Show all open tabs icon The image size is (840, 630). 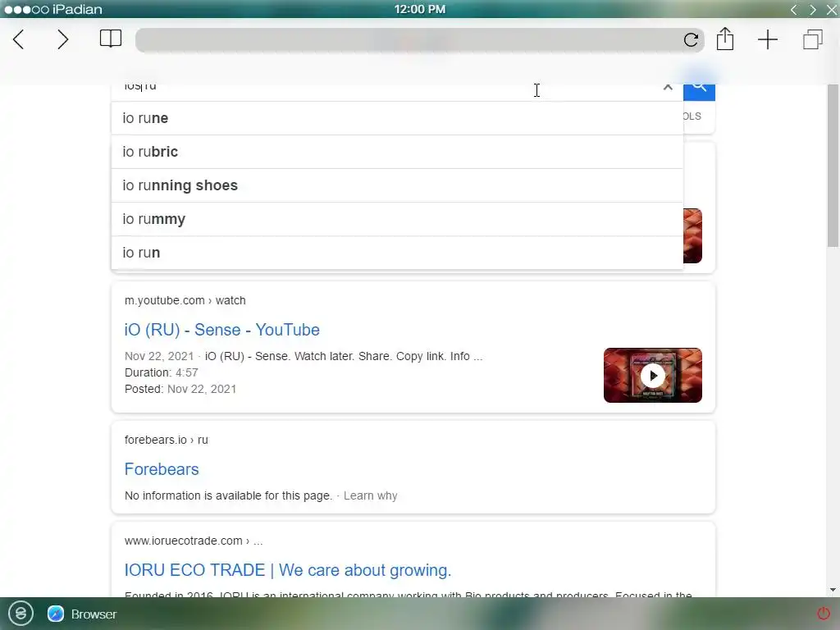click(813, 39)
